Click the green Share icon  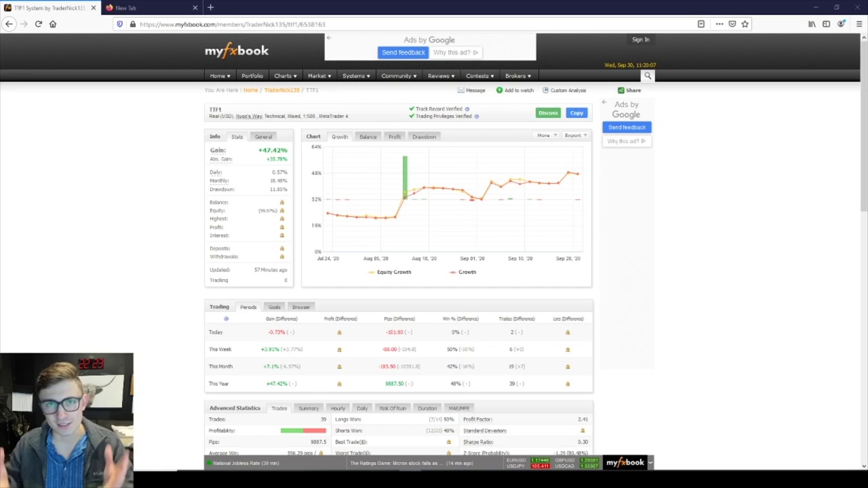click(620, 90)
